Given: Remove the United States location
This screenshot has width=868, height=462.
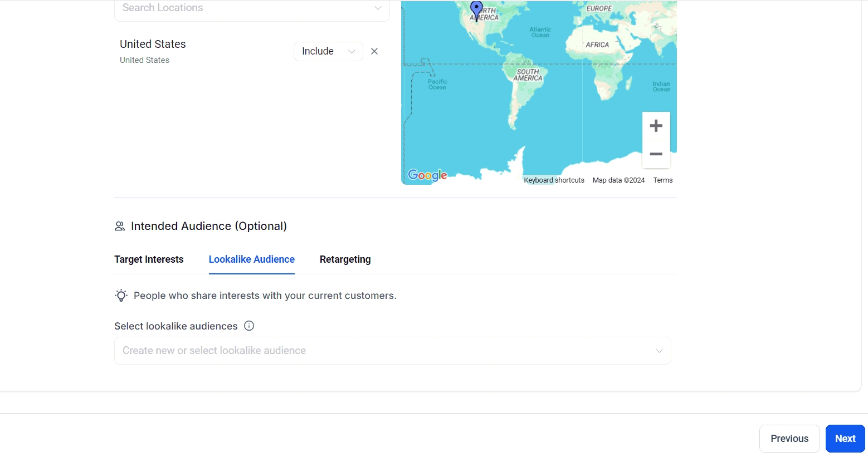Looking at the screenshot, I should (x=374, y=51).
